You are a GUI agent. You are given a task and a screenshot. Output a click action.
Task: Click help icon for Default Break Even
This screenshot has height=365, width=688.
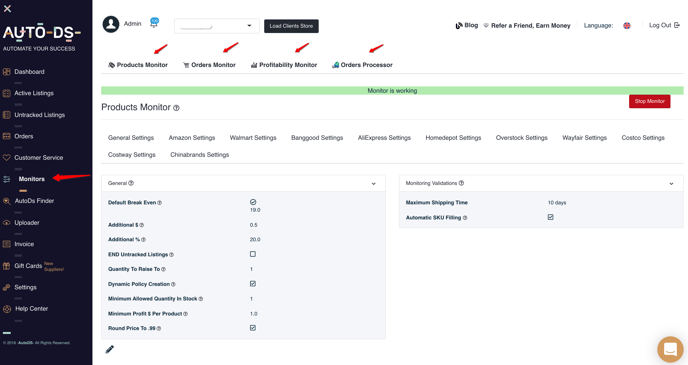159,203
